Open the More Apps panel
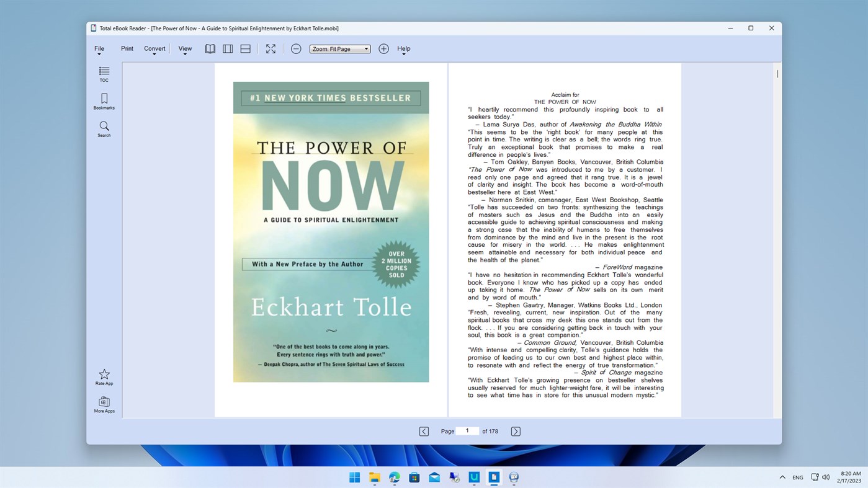This screenshot has width=868, height=488. (104, 404)
